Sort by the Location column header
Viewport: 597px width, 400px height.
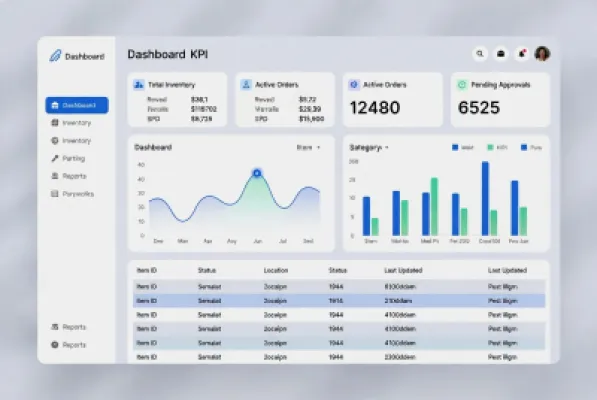pyautogui.click(x=276, y=270)
